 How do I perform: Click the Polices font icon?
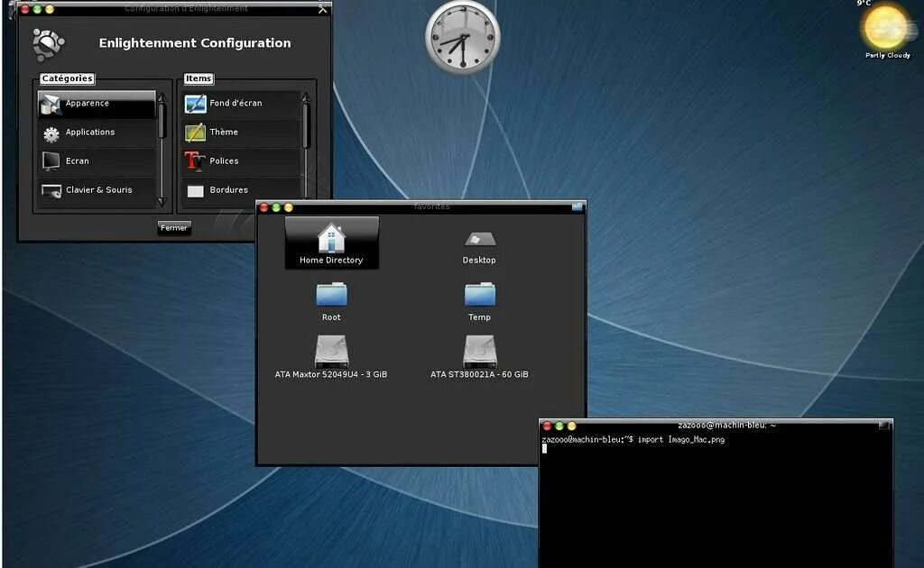point(195,160)
